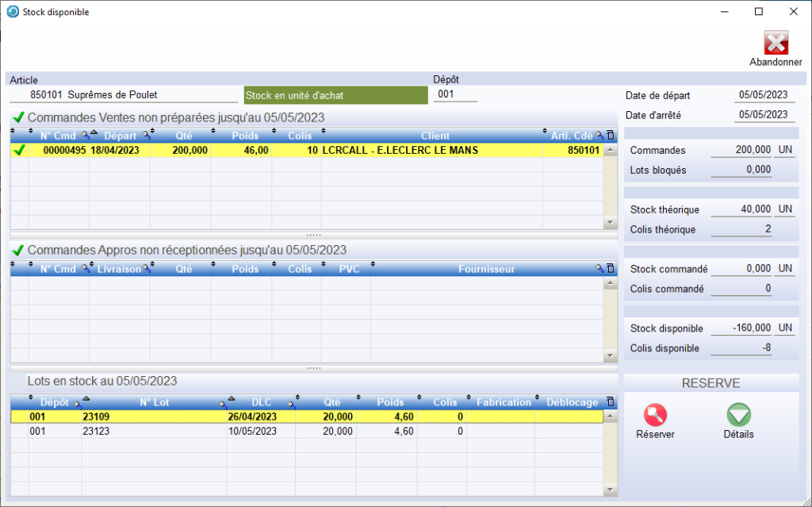Sort suppliers by Fournisseur column header

[486, 269]
